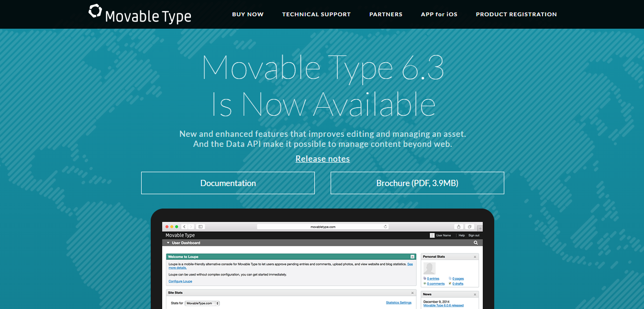
Task: Click the Movable Type title in the dashboard
Action: pyautogui.click(x=180, y=235)
